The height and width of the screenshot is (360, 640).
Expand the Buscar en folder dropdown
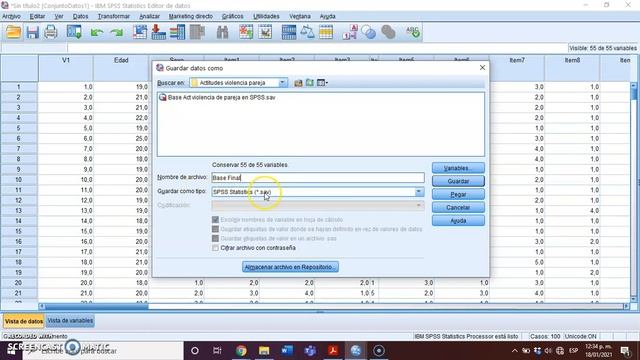click(282, 83)
